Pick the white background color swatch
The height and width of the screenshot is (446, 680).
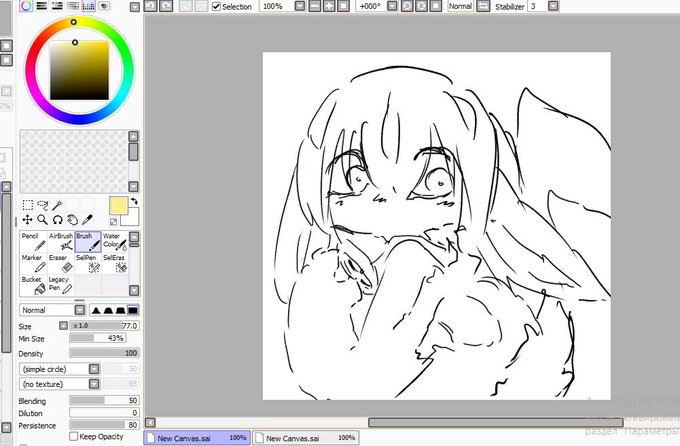click(132, 218)
